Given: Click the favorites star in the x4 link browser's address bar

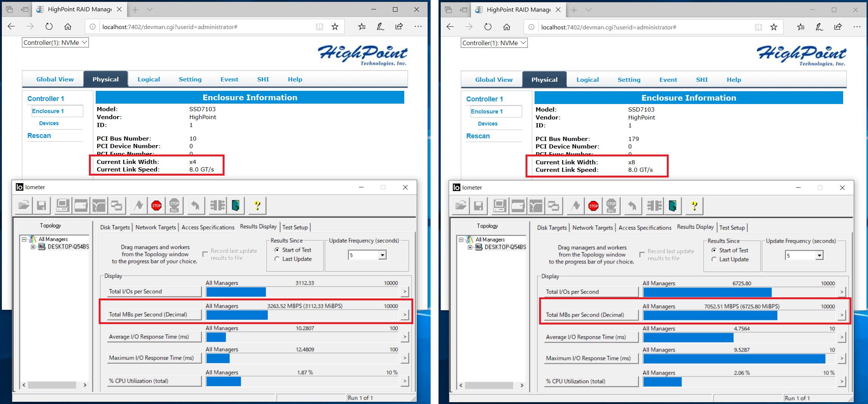Looking at the screenshot, I should 335,26.
